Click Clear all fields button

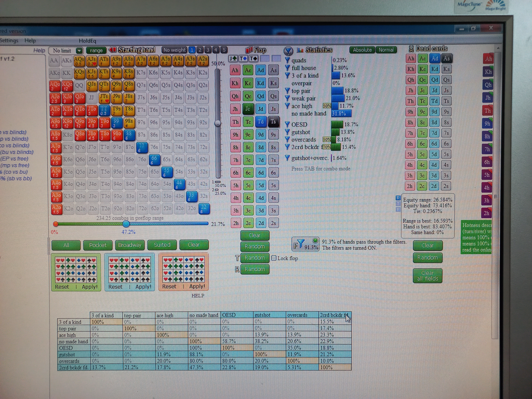coord(428,276)
